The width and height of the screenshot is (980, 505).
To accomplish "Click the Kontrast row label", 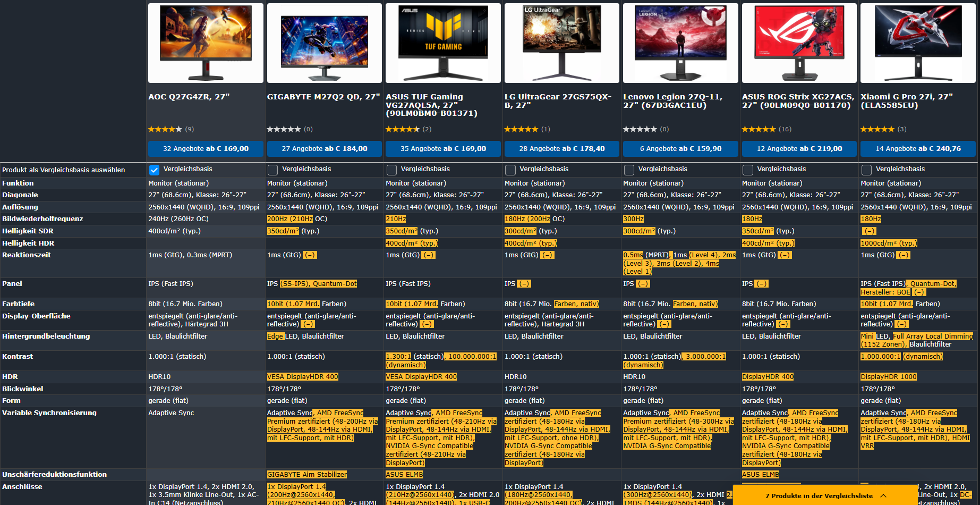I will 18,356.
